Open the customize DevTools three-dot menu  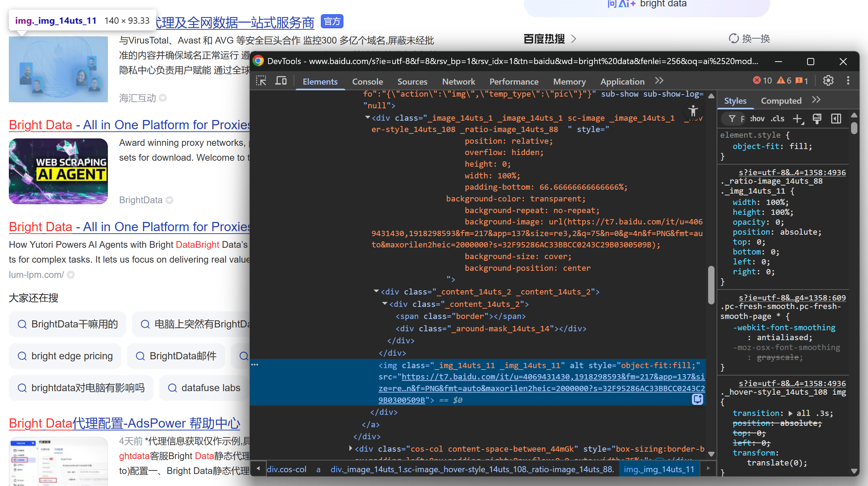(848, 80)
